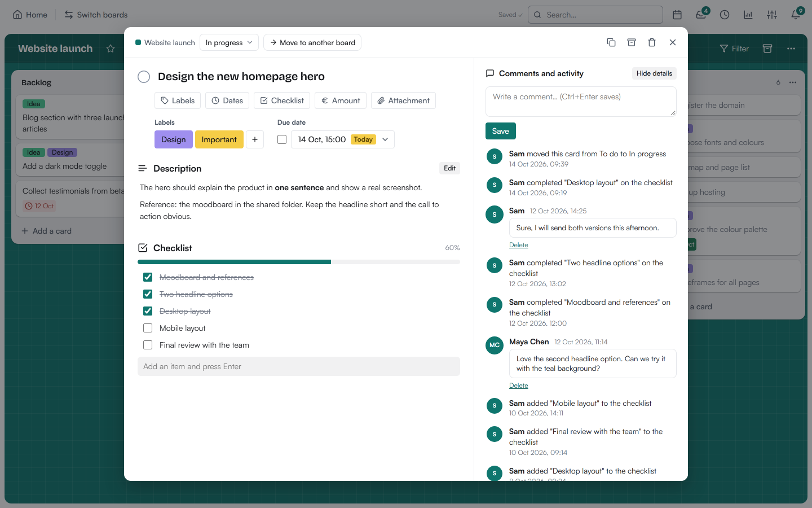Duplicate card with the copy icon
Image resolution: width=812 pixels, height=508 pixels.
point(611,42)
